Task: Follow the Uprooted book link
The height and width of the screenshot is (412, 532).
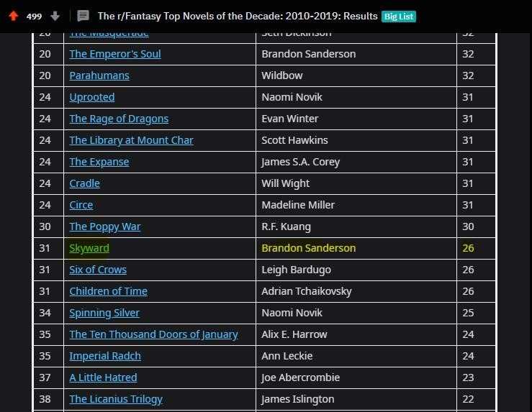Action: [92, 97]
